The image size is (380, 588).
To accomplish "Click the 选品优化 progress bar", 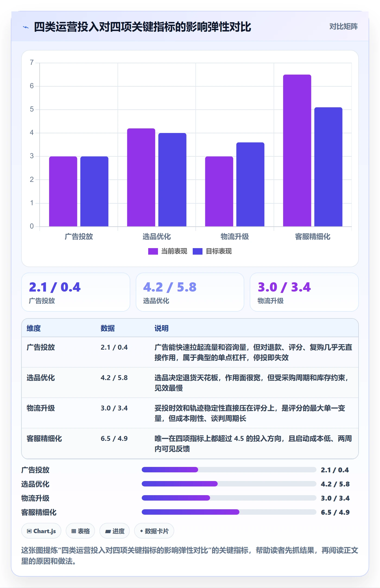I will (229, 484).
